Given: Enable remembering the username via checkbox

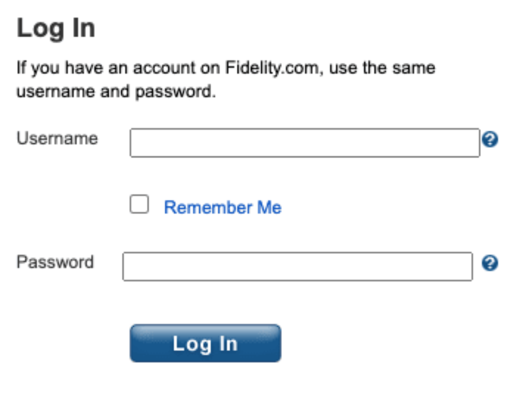Looking at the screenshot, I should tap(139, 205).
